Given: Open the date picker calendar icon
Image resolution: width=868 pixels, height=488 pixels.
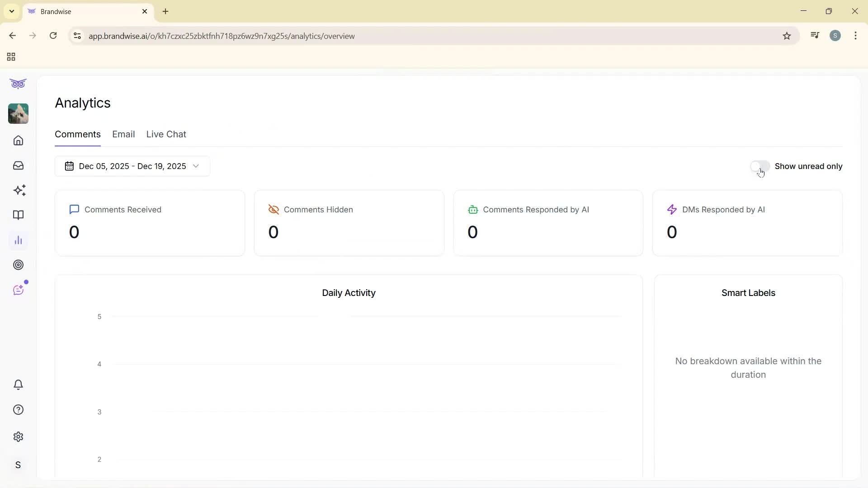Looking at the screenshot, I should coord(69,166).
